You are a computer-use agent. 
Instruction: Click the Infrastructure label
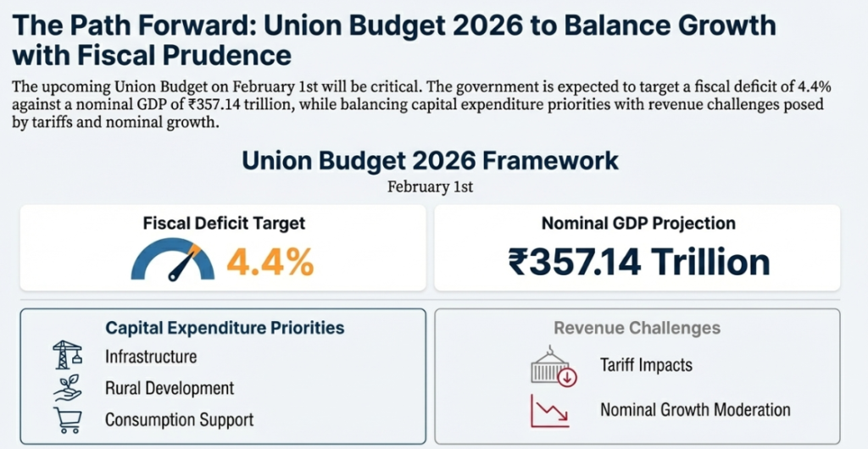151,357
